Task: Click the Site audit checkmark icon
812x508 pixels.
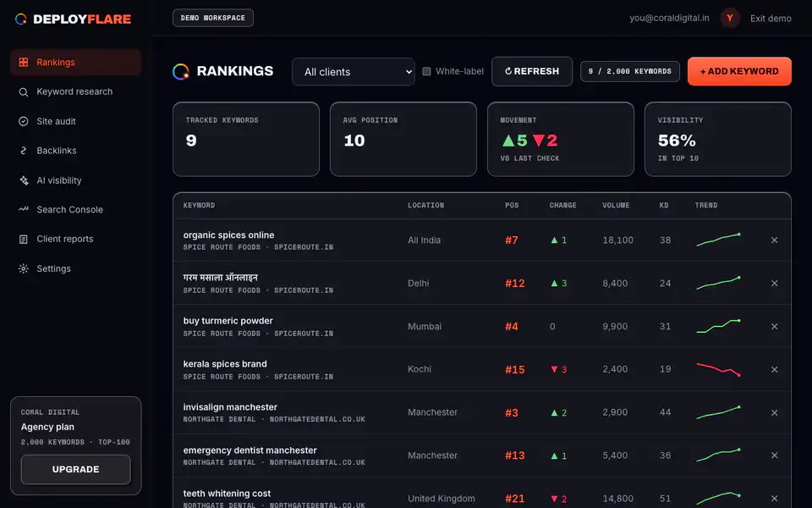Action: [x=24, y=121]
